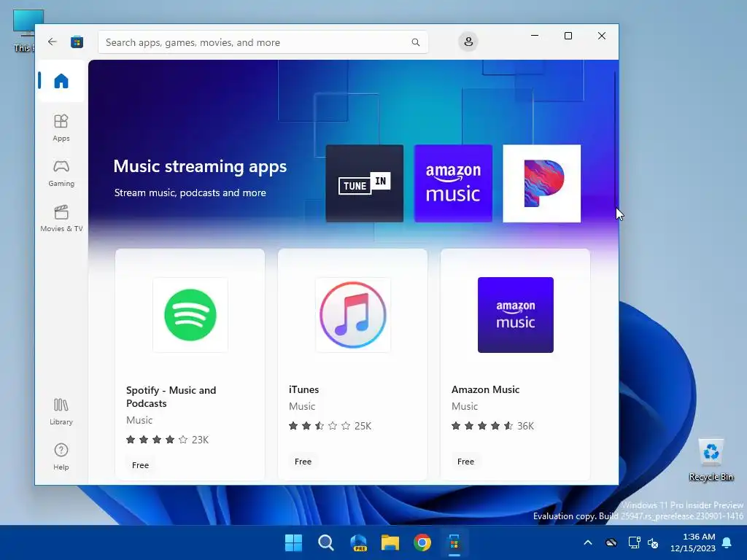Open taskbar Search

coord(326,542)
